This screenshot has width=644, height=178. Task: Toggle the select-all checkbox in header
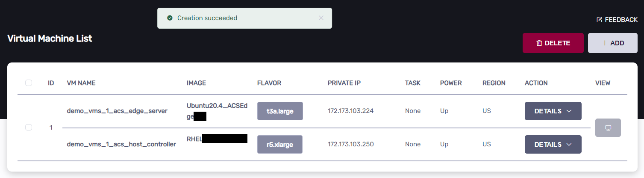29,83
